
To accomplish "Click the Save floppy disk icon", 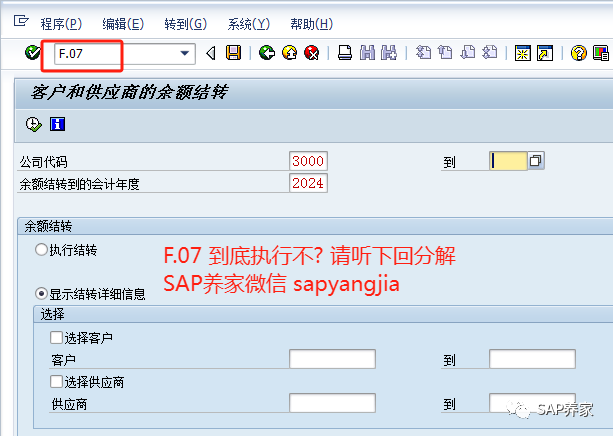I will (233, 53).
